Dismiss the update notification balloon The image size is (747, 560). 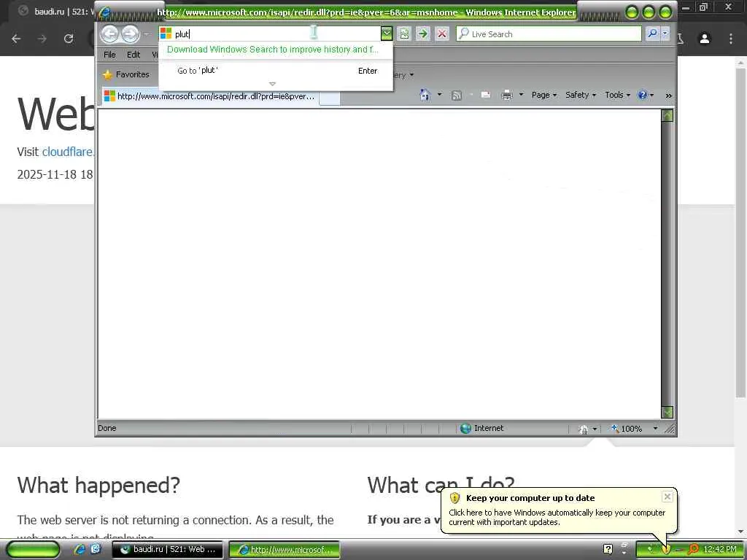667,497
